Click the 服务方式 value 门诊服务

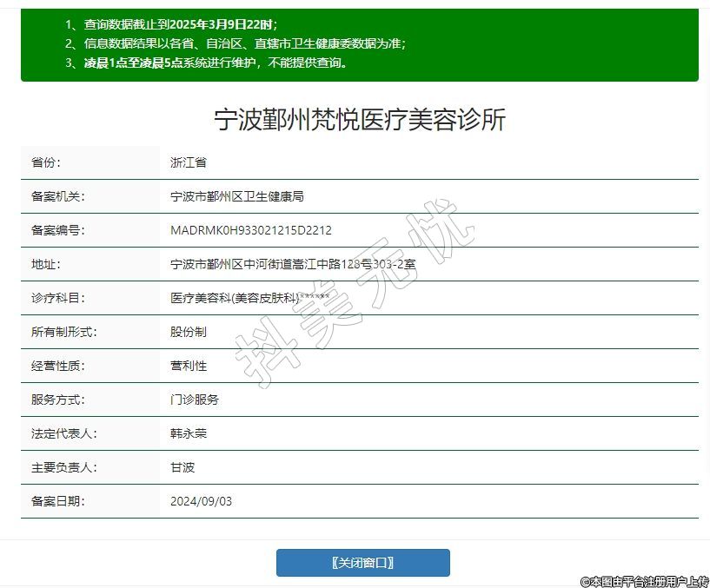[x=194, y=400]
